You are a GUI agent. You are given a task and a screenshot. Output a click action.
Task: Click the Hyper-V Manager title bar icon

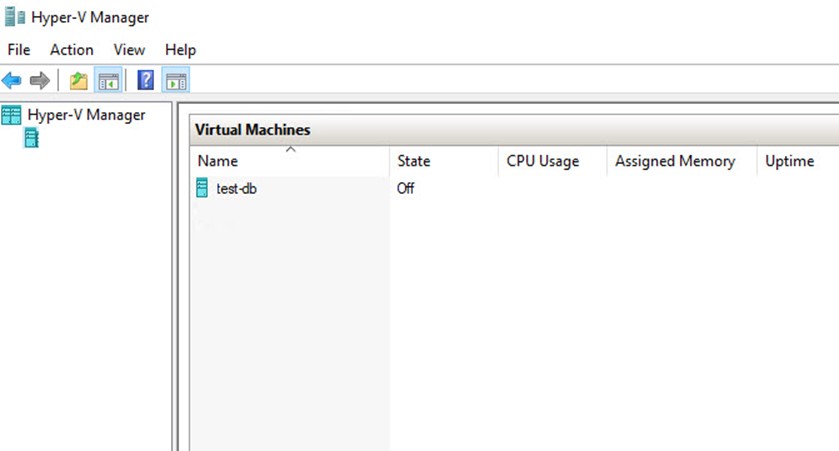(14, 17)
